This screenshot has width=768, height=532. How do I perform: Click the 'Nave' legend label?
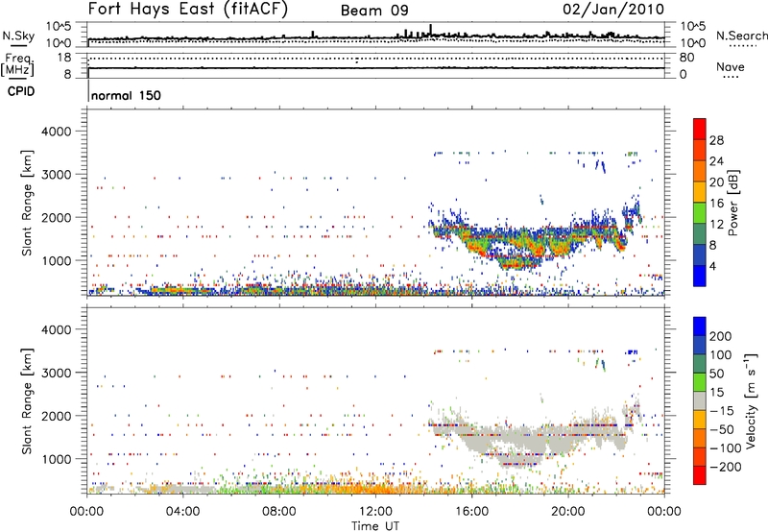(731, 66)
